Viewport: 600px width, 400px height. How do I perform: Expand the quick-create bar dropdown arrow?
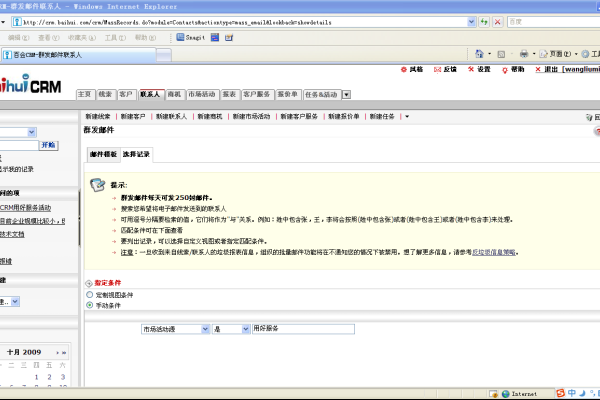[407, 116]
